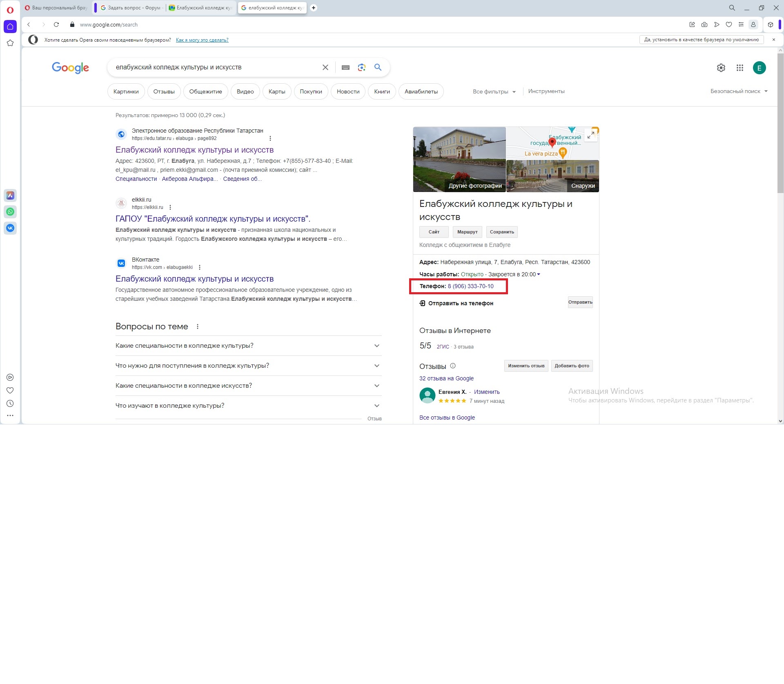Expand 'Какие специальности в колледже культуры?'
This screenshot has width=784, height=684.
248,346
